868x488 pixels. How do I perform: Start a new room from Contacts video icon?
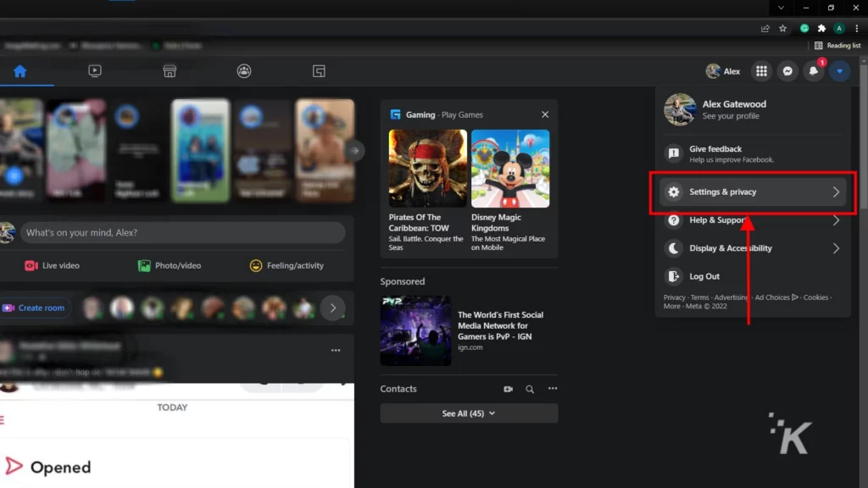[508, 389]
